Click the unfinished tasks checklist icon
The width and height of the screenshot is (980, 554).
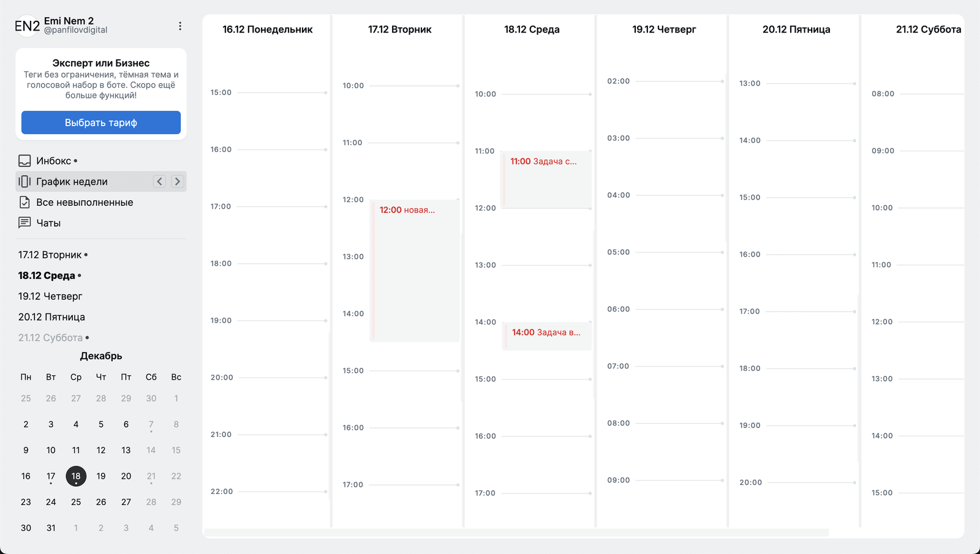pyautogui.click(x=24, y=203)
